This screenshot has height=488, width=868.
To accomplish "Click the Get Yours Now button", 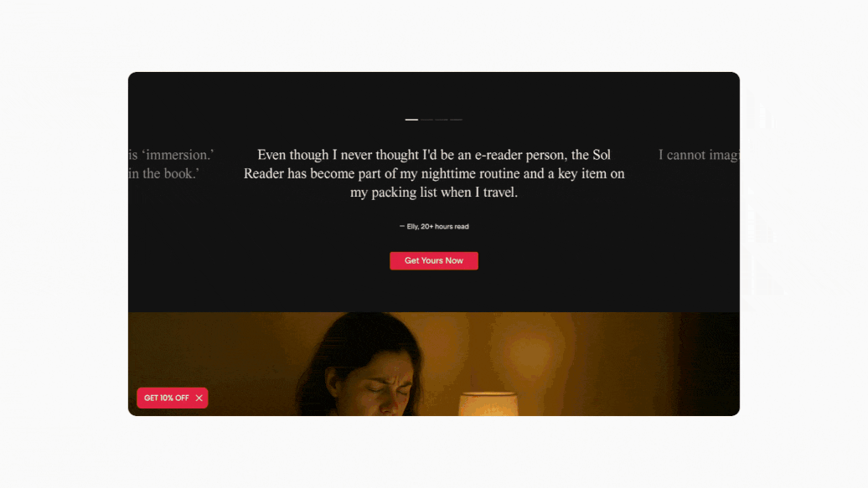I will tap(433, 260).
